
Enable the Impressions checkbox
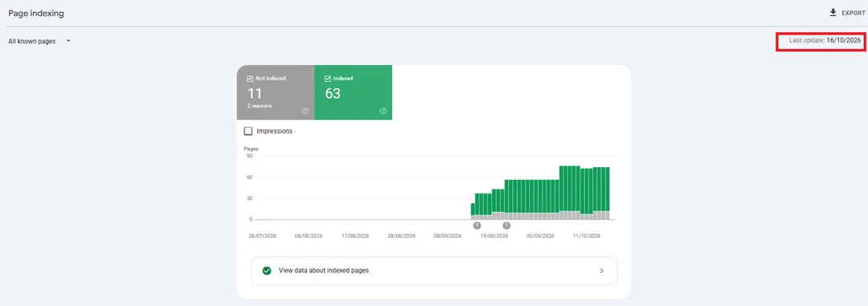click(248, 131)
